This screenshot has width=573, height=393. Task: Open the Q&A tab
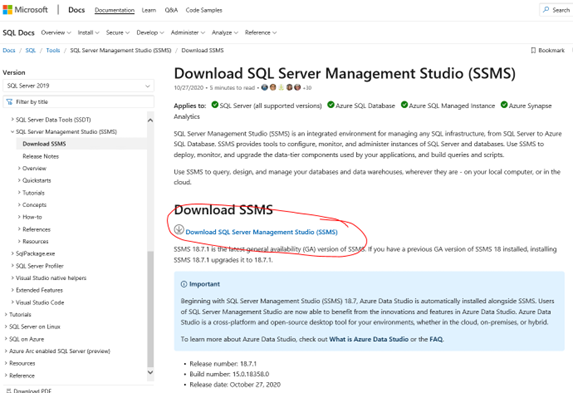(171, 10)
